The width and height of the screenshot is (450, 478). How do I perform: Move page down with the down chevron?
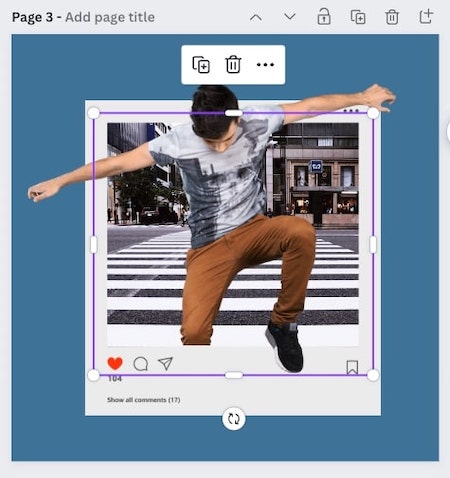pos(290,17)
